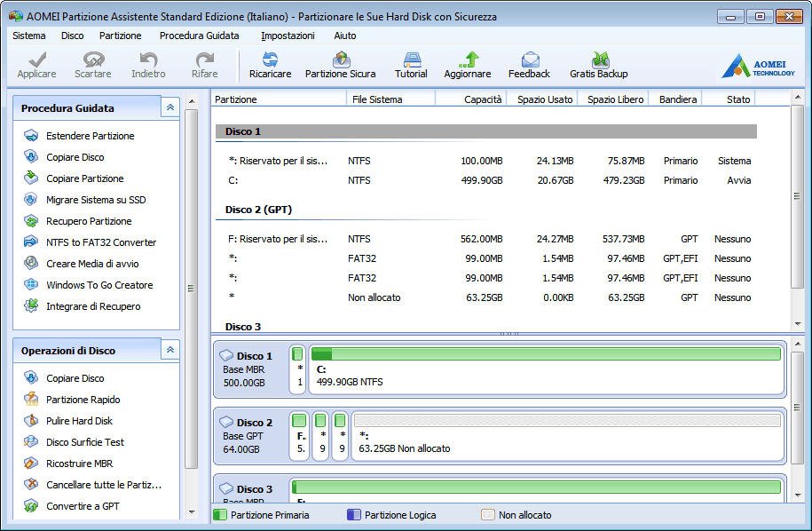This screenshot has width=812, height=531.
Task: Click the Gratis Backup toolbar icon
Action: [x=598, y=64]
